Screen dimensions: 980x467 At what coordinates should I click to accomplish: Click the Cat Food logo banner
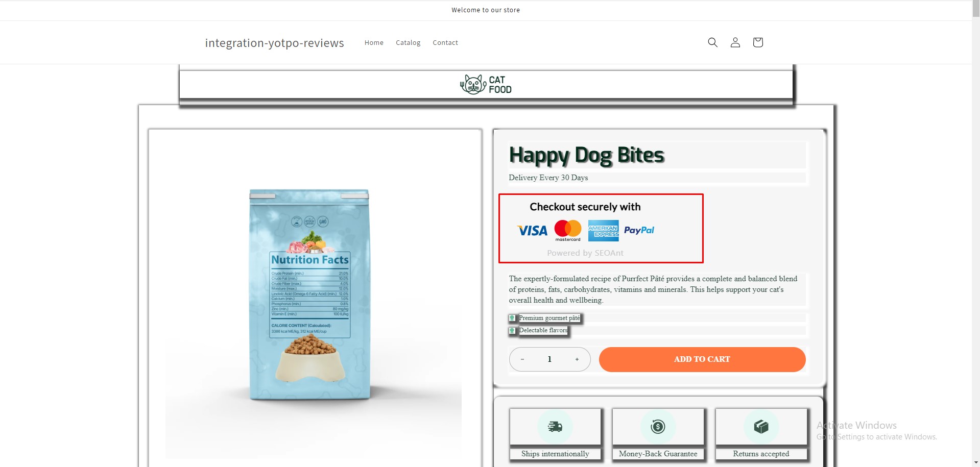[x=486, y=85]
